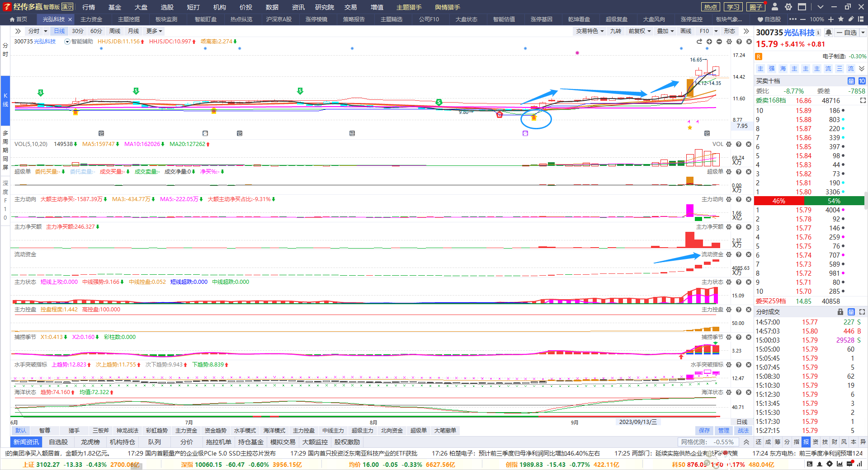Click the panel layout icon at tab bar end

click(861, 19)
